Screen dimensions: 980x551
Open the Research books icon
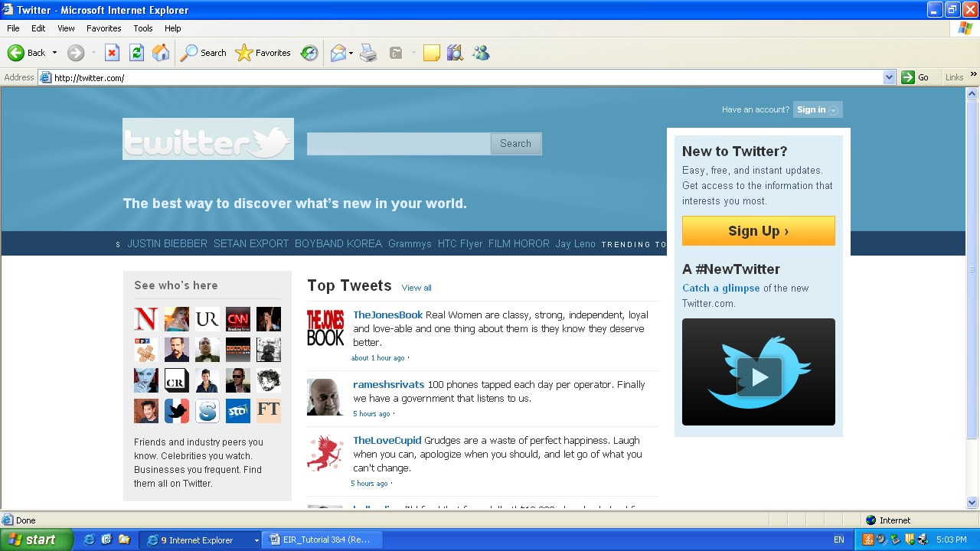click(x=455, y=53)
